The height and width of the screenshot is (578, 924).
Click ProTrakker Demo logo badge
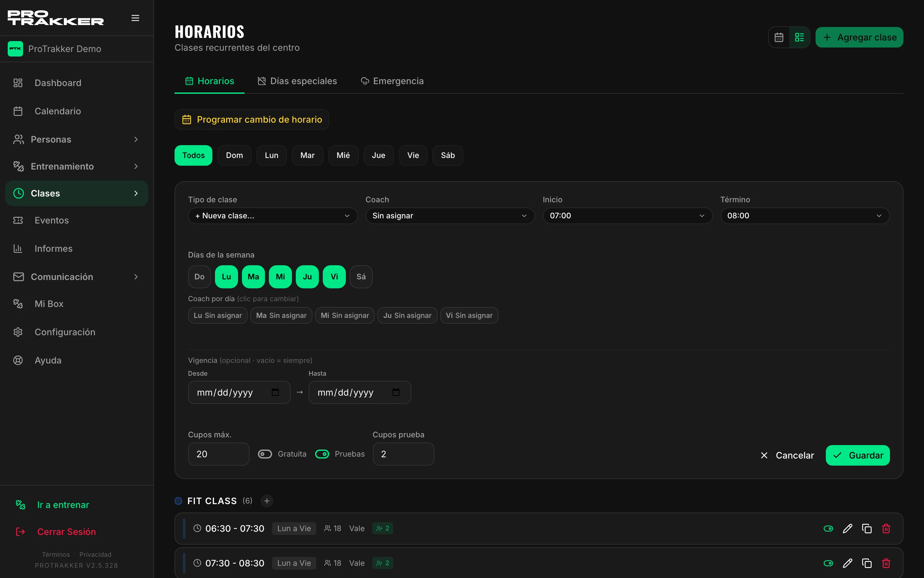point(15,49)
